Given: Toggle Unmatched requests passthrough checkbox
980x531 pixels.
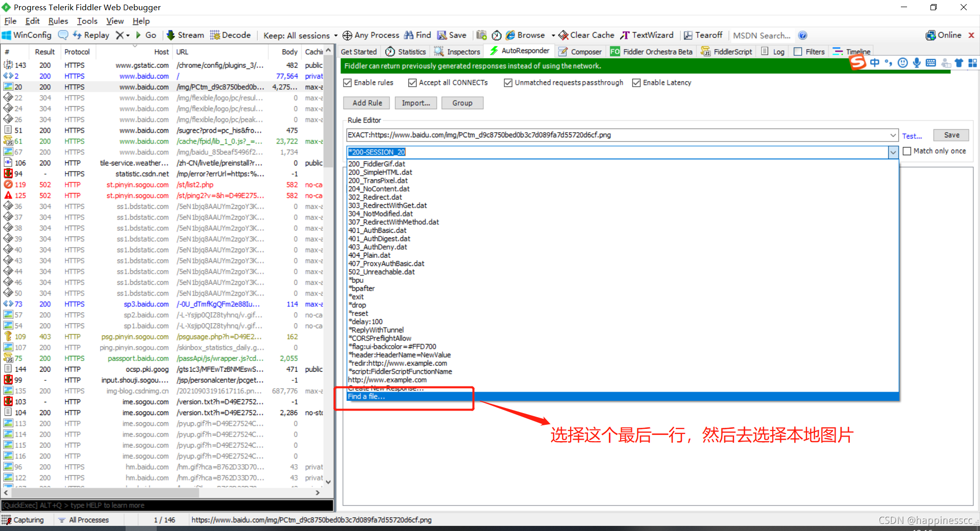Looking at the screenshot, I should coord(508,83).
